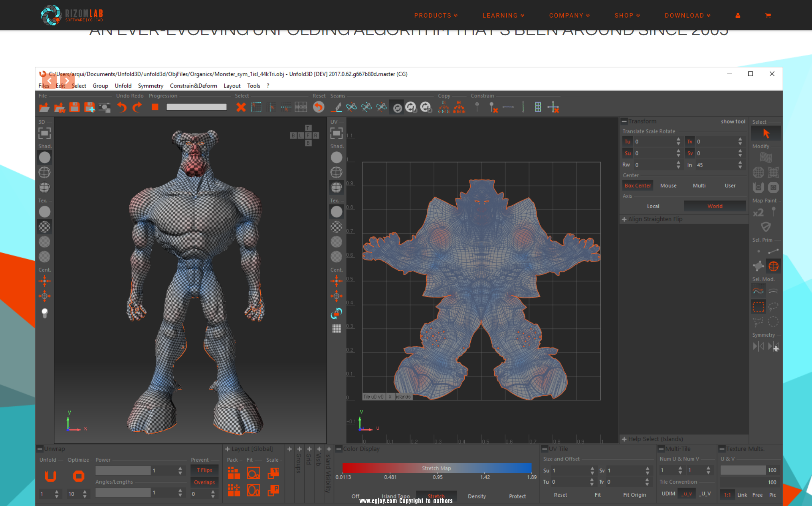Collapse the UV Tile panel

point(545,449)
